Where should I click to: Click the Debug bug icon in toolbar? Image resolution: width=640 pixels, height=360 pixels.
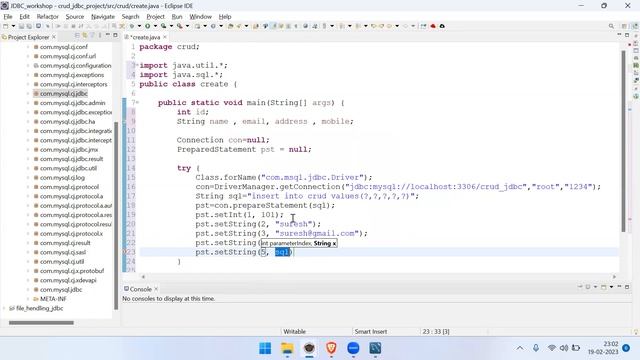pyautogui.click(x=132, y=26)
